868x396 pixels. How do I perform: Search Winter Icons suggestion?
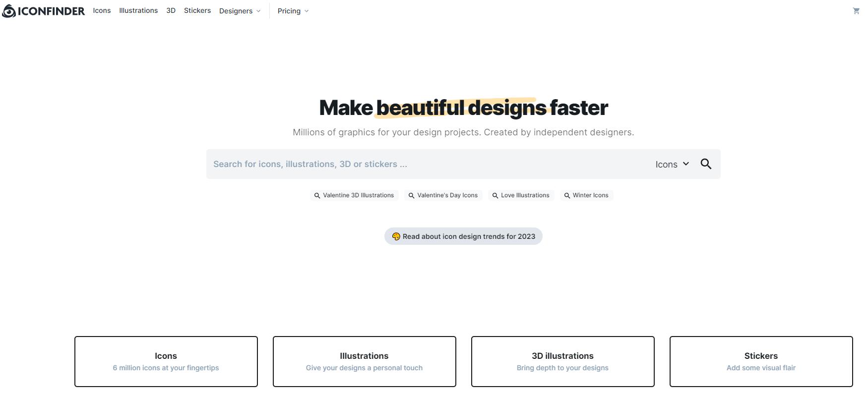(x=586, y=195)
